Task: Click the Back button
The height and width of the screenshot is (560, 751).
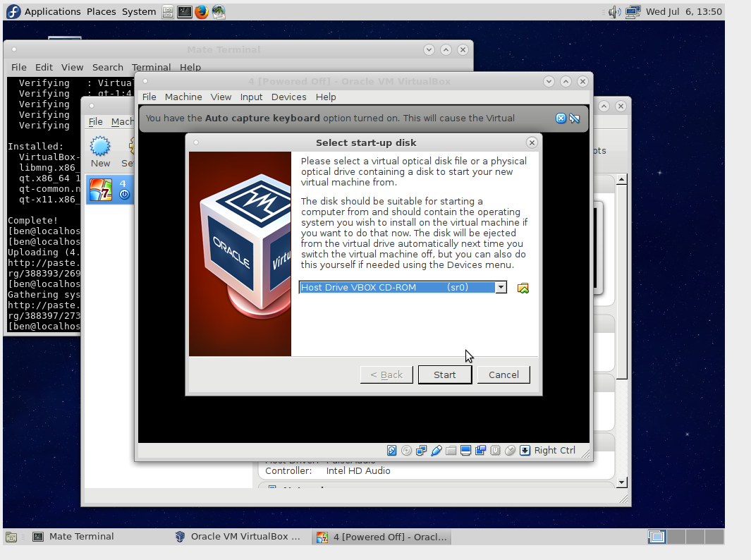Action: 386,375
